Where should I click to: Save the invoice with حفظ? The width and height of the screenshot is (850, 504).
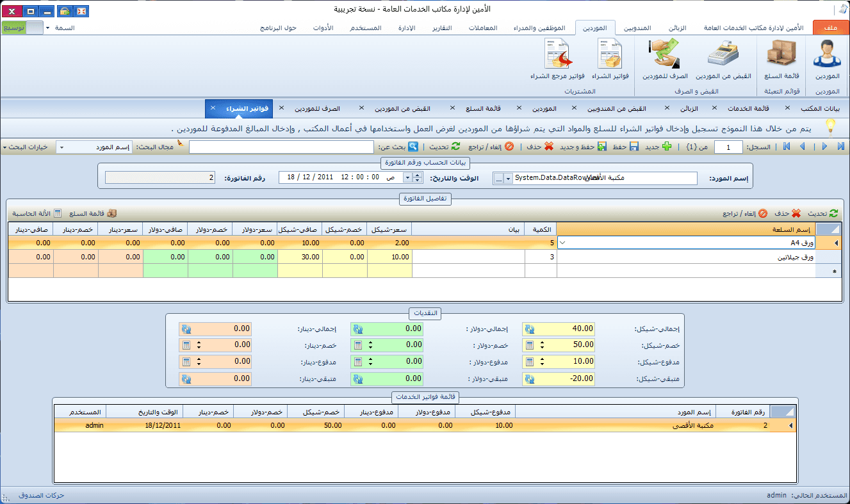[x=625, y=147]
